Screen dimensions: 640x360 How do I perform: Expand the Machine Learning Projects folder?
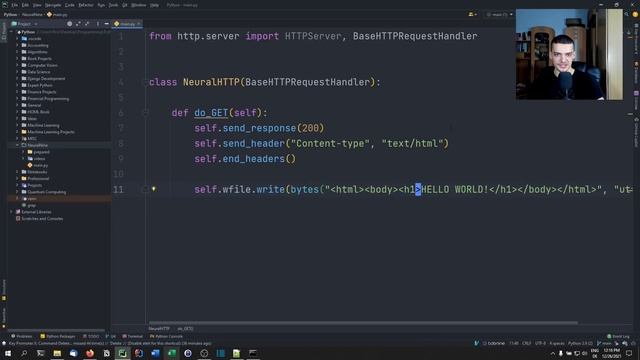17,132
